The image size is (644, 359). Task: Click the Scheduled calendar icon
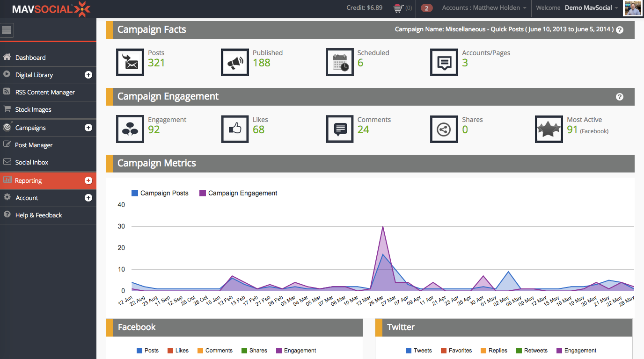340,62
